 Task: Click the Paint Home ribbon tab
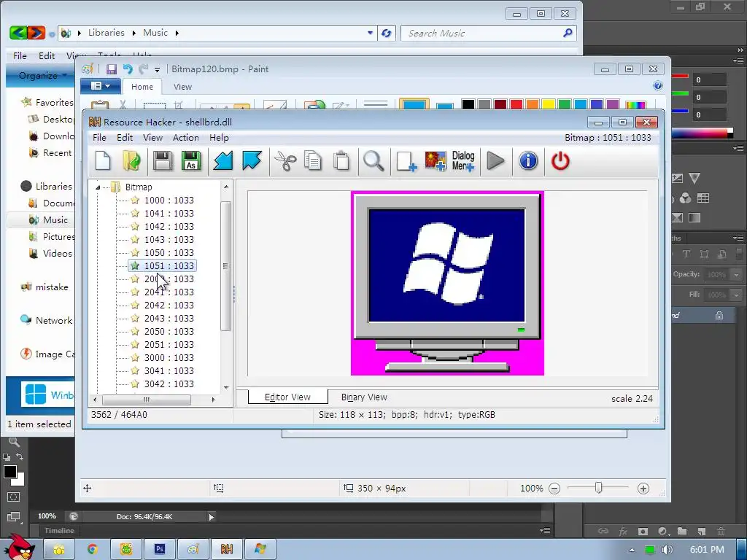click(142, 87)
